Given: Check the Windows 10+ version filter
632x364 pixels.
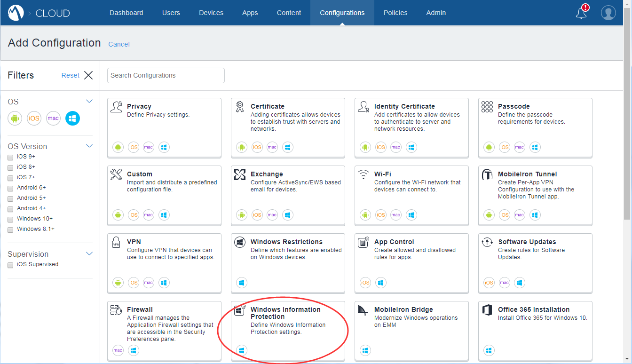Looking at the screenshot, I should (x=10, y=219).
